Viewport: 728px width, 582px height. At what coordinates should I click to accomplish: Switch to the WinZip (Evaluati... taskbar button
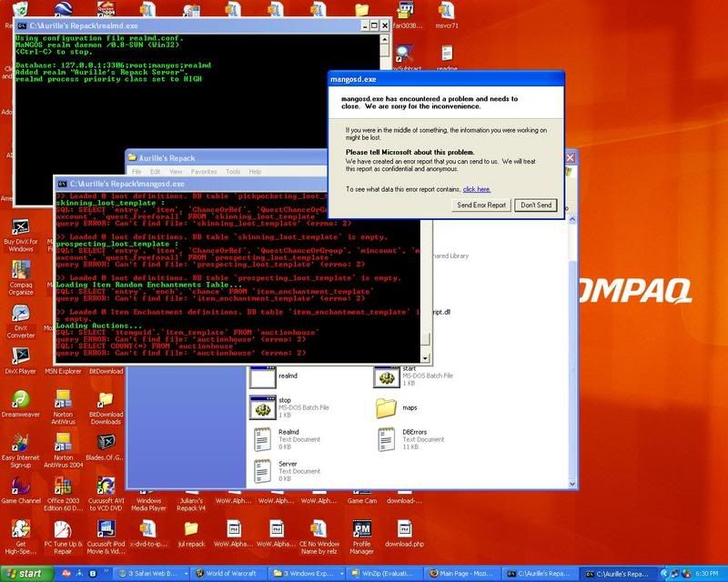[385, 574]
